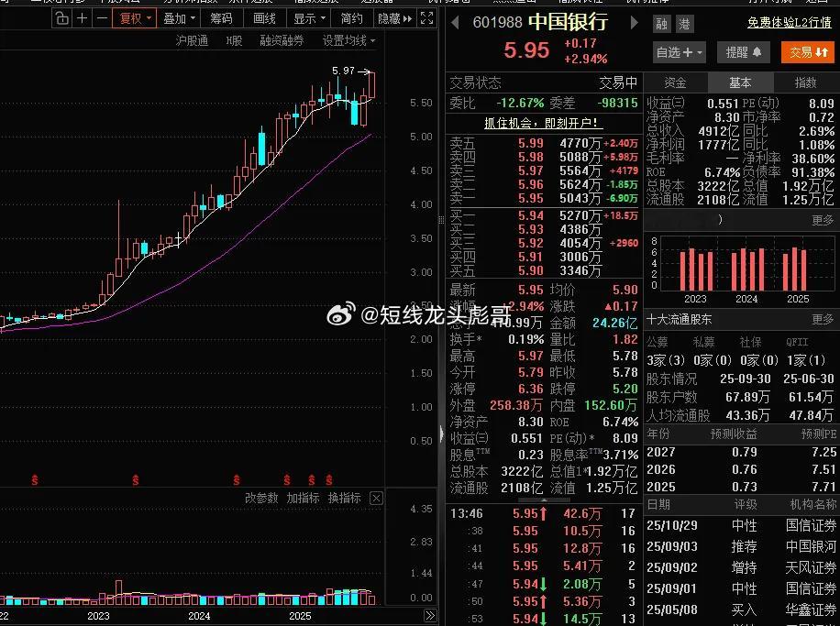This screenshot has height=626, width=840.
Task: Open the 设置均线 moving average dropdown
Action: coord(348,40)
